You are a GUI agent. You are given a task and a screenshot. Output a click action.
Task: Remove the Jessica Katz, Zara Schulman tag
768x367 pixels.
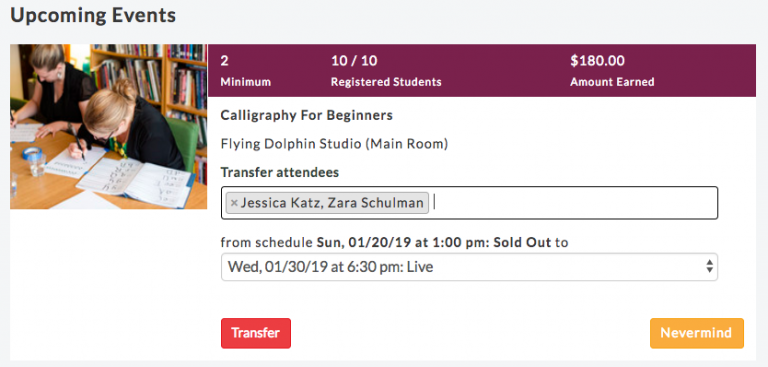pos(234,203)
